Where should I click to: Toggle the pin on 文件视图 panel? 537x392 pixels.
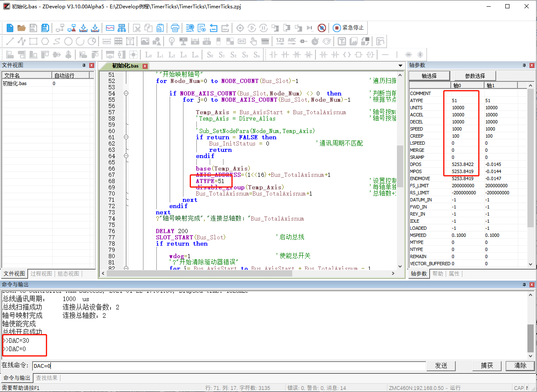click(84, 65)
